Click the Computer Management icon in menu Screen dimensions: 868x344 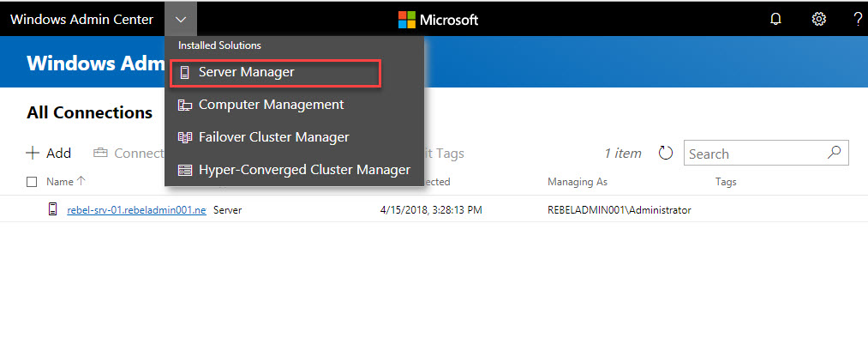tap(185, 105)
